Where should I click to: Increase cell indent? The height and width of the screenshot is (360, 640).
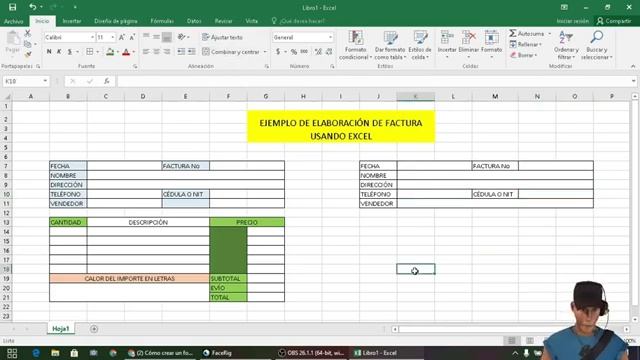click(191, 52)
